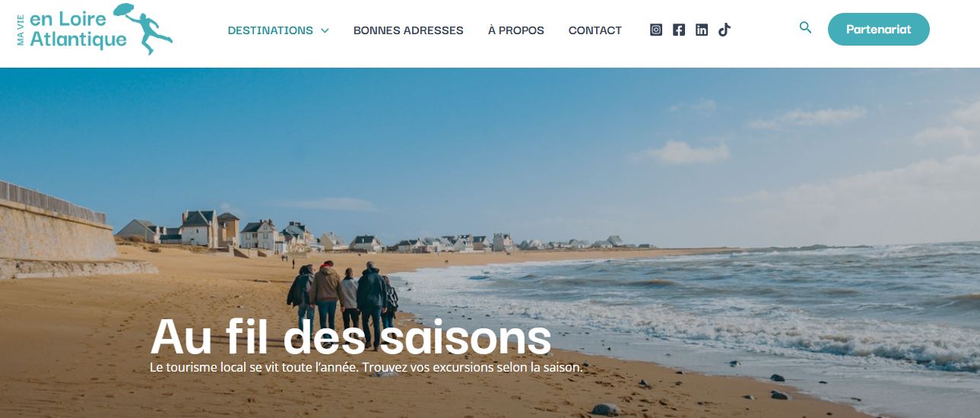Click the MA VIE vertical logo text
The image size is (980, 418).
(21, 30)
